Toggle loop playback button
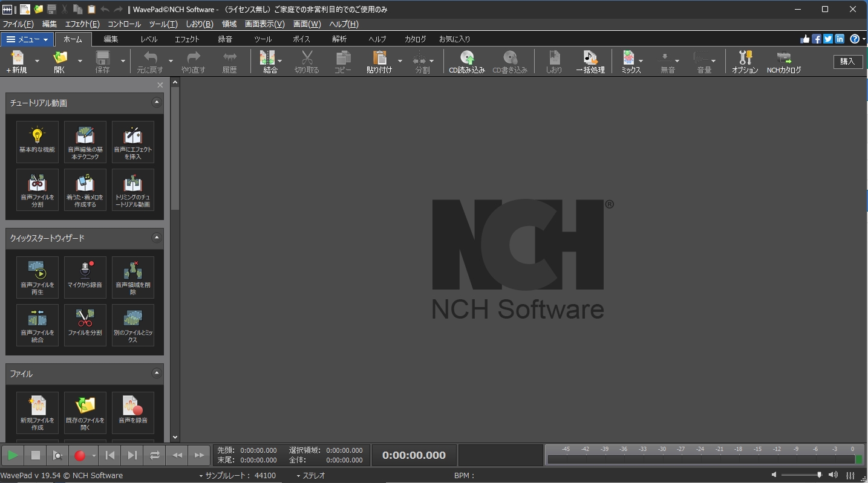The width and height of the screenshot is (868, 483). click(155, 455)
